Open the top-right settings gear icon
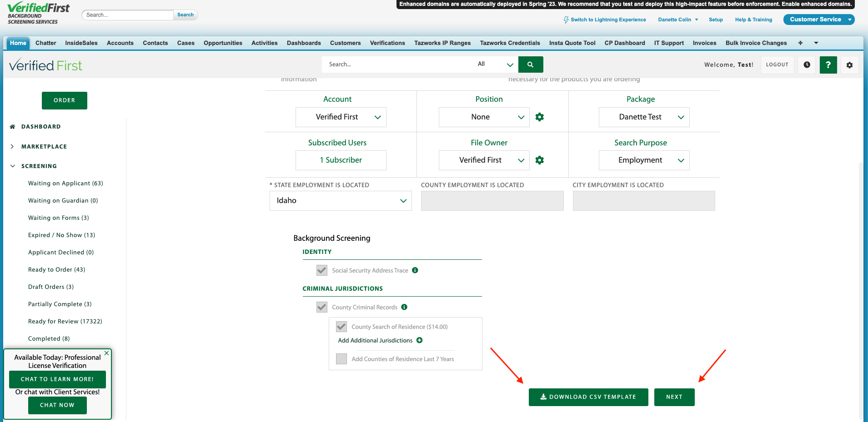Screen dimensions: 868x422 pos(849,65)
